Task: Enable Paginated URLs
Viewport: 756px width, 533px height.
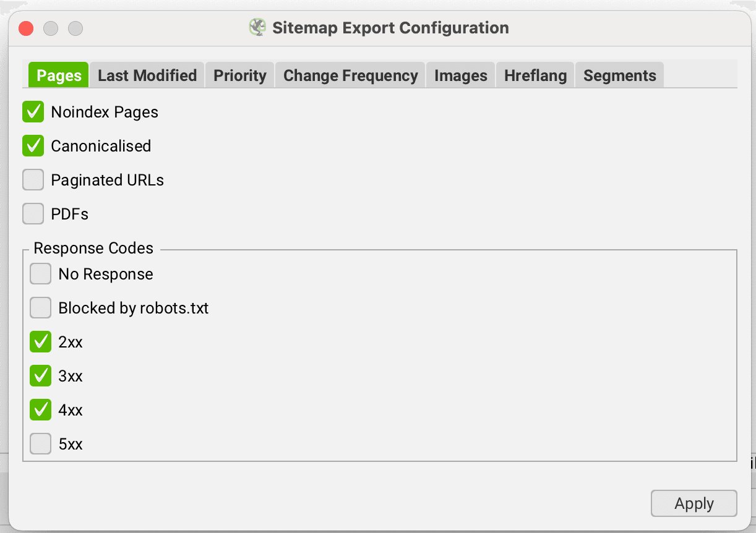Action: pyautogui.click(x=33, y=180)
